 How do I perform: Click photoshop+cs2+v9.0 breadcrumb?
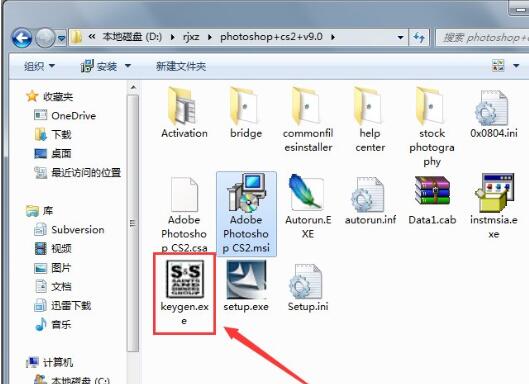click(271, 36)
